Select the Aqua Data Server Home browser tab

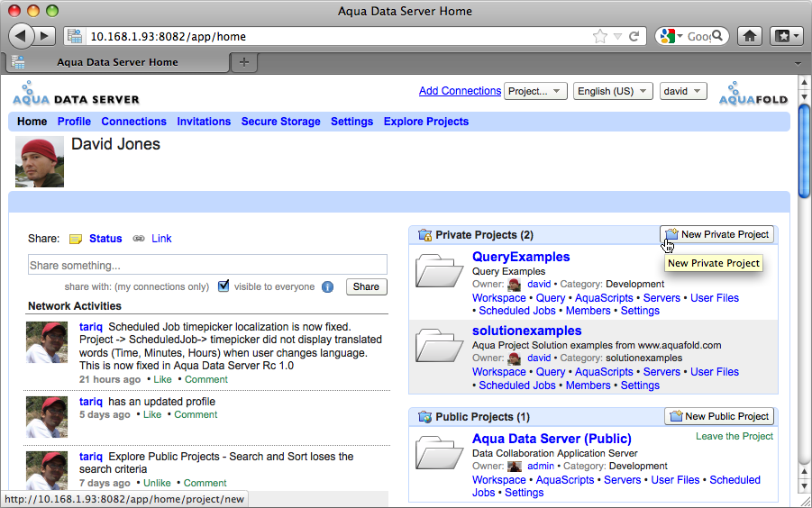pos(117,62)
